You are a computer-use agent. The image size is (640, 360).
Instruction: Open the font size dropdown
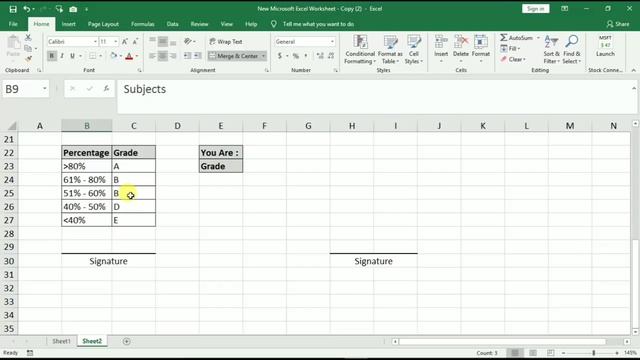(116, 42)
